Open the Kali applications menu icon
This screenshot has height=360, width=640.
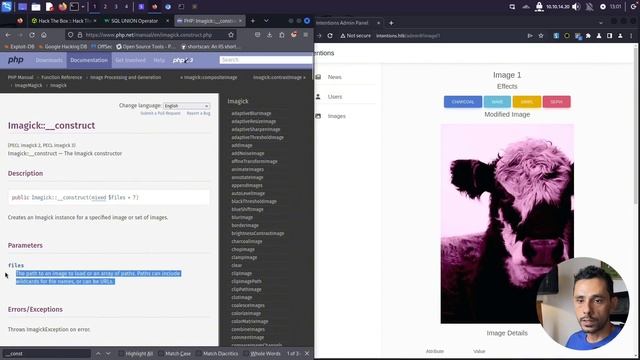[7, 7]
